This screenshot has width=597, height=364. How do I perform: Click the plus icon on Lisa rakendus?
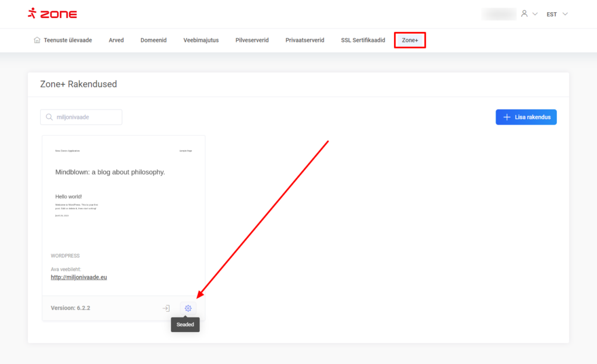507,117
